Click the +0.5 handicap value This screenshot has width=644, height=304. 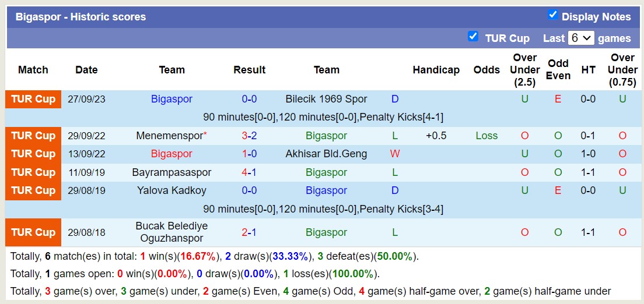pos(436,136)
